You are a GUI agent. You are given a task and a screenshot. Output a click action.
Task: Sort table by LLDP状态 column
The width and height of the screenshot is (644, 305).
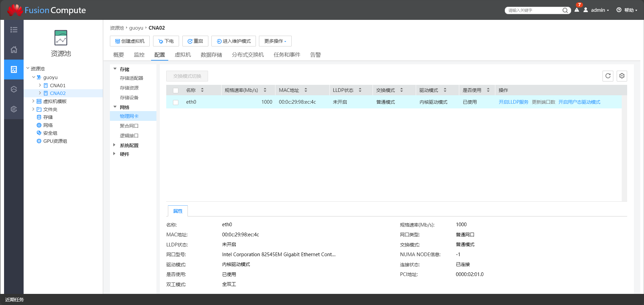(360, 90)
